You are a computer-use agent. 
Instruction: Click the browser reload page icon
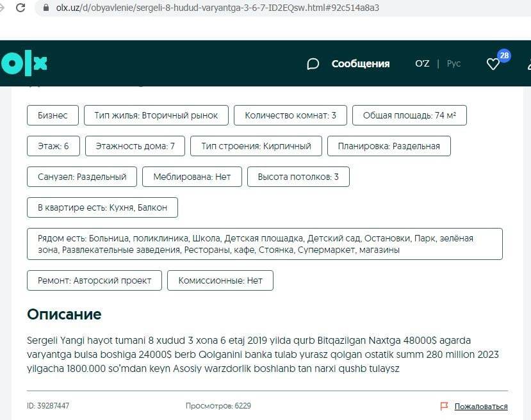pyautogui.click(x=20, y=8)
